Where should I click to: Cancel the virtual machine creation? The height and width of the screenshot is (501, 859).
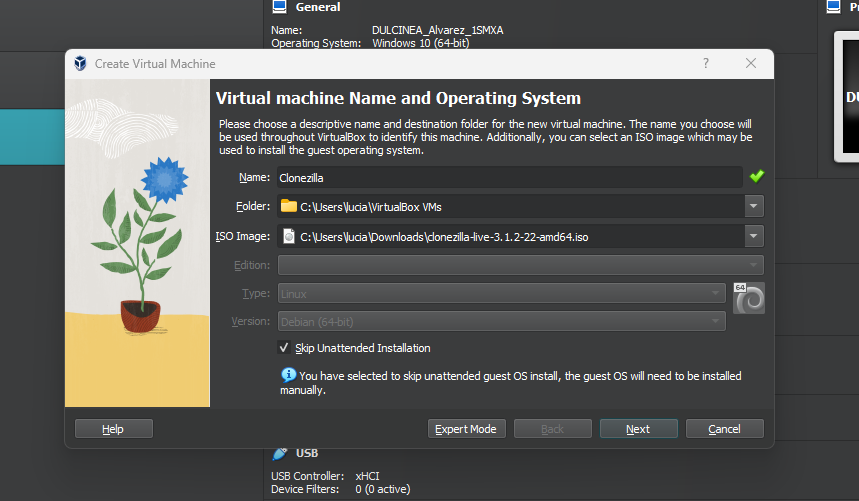pyautogui.click(x=724, y=429)
